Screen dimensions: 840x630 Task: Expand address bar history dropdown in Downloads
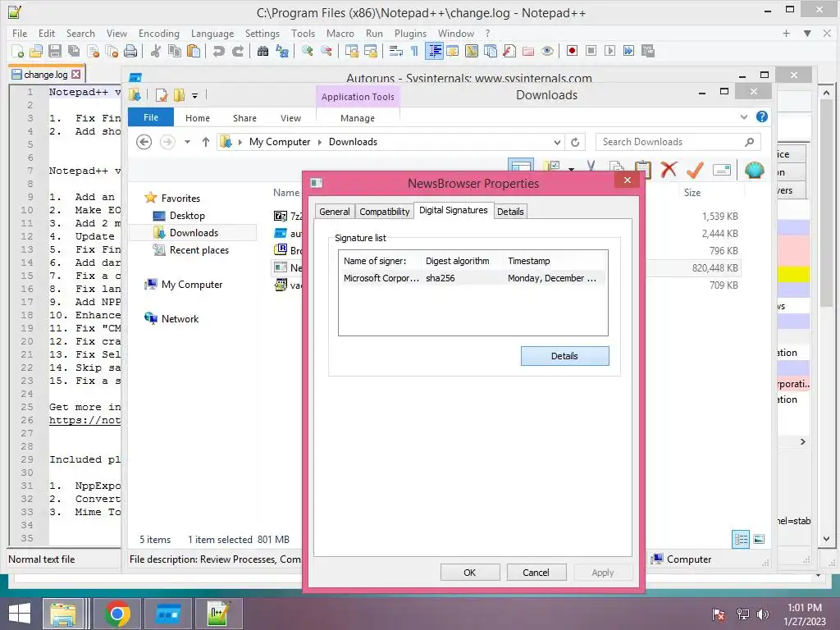pos(557,142)
